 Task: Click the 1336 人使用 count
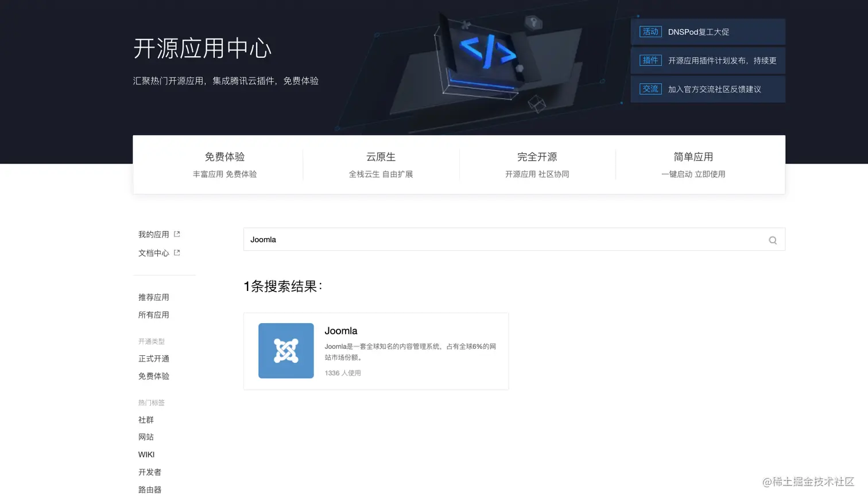coord(343,373)
